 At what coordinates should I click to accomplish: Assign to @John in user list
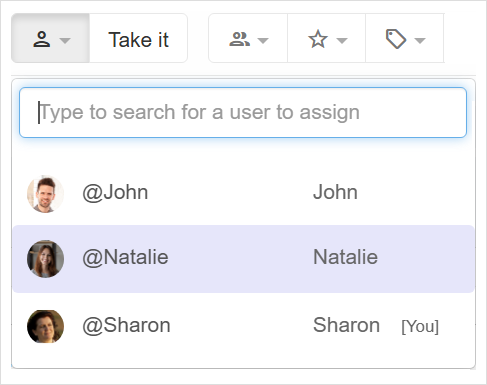pos(243,193)
